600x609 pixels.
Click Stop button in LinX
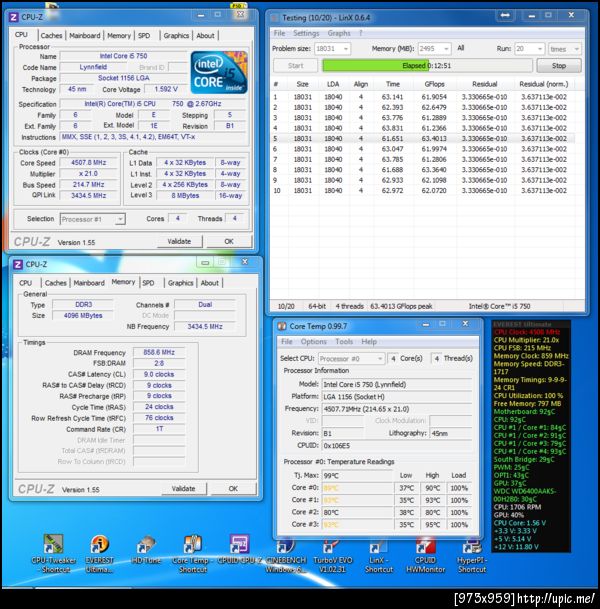tap(559, 66)
